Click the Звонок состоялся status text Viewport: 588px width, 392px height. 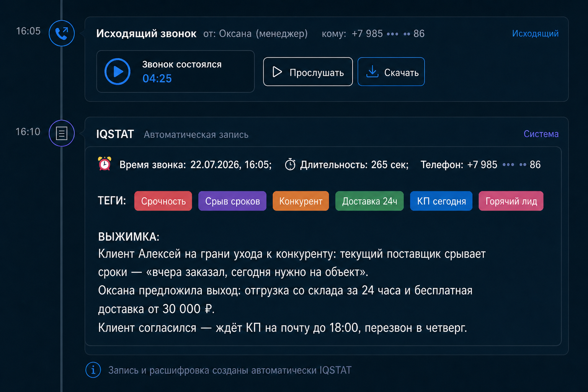tap(182, 64)
